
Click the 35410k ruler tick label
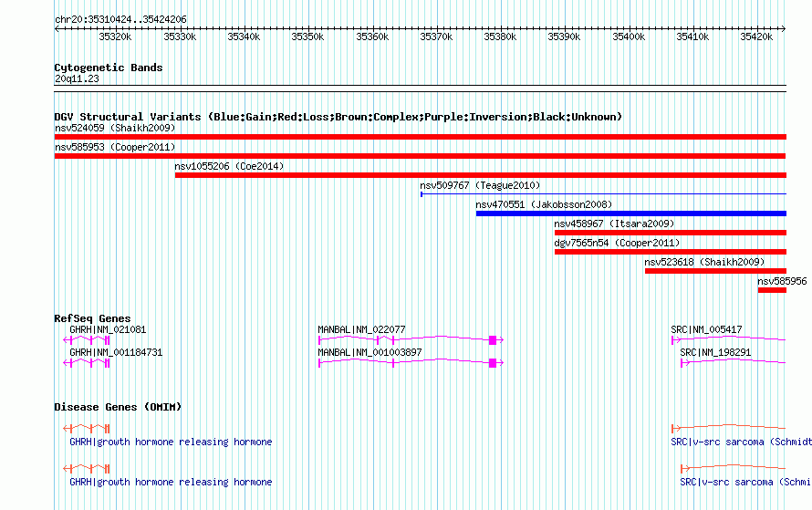[x=692, y=36]
